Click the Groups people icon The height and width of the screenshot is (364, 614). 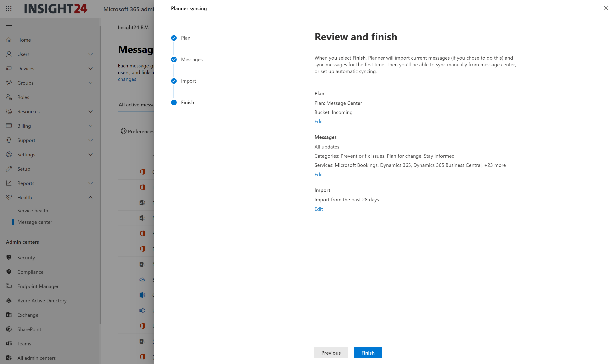click(9, 83)
